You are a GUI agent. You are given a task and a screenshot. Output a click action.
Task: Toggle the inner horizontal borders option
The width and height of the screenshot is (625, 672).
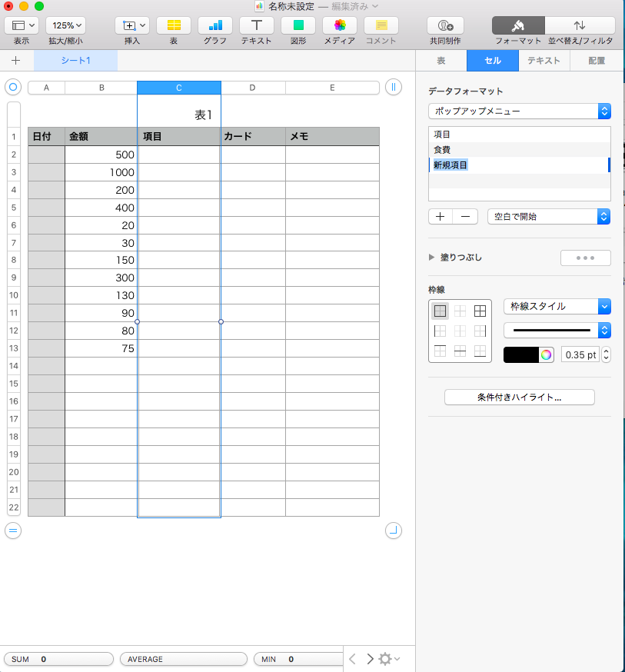[460, 351]
